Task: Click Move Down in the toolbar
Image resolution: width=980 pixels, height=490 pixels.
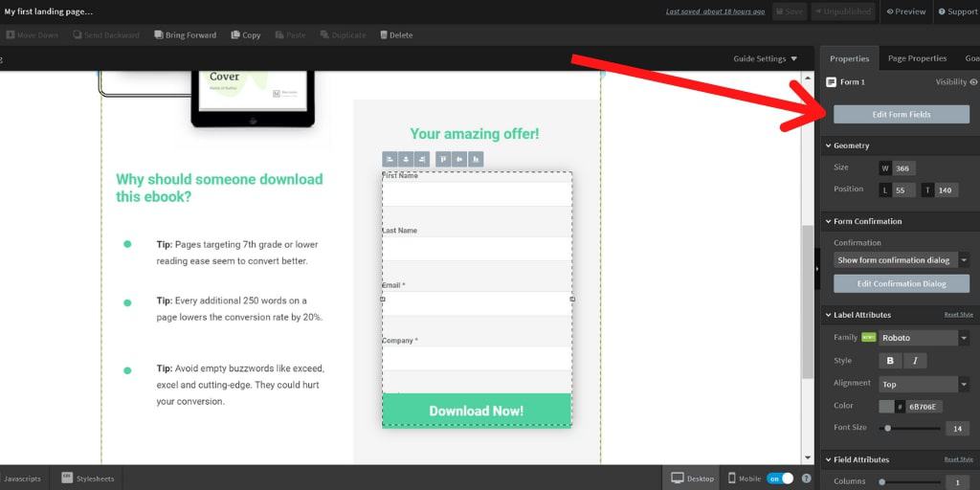Action: (32, 35)
